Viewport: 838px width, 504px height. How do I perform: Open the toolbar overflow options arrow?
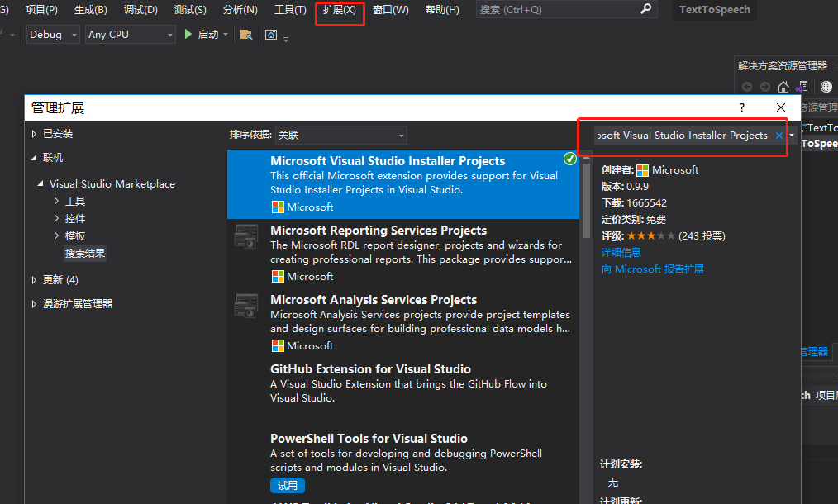point(286,39)
